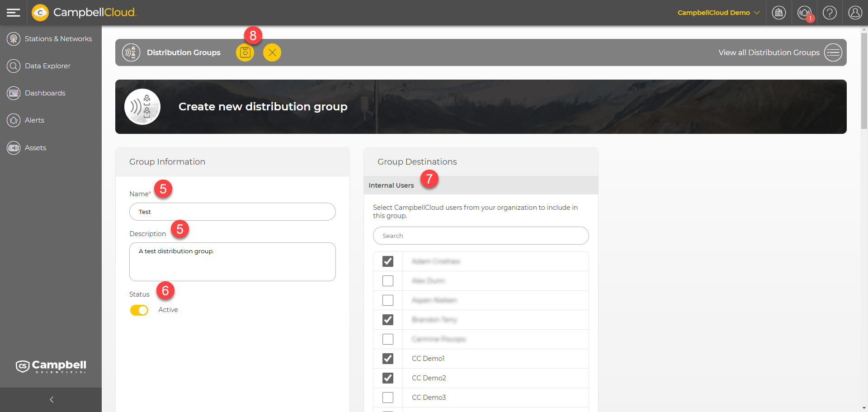This screenshot has height=412, width=868.
Task: Uncheck the CC Demo1 checkbox
Action: [x=388, y=359]
